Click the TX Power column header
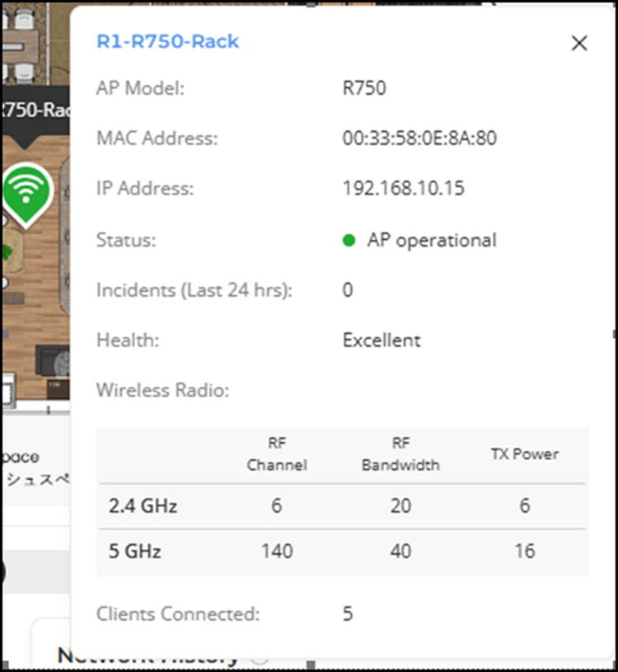 pyautogui.click(x=524, y=454)
